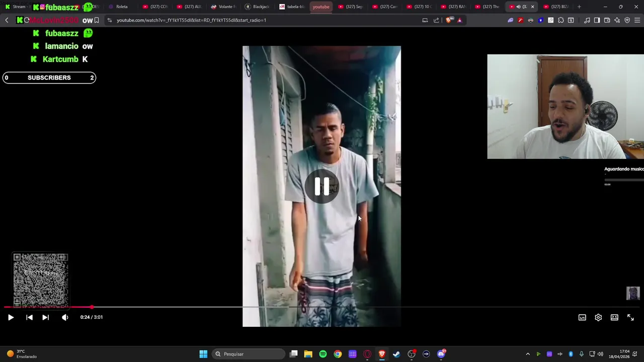Click the microphone tray icon
This screenshot has height=362, width=644.
coord(581,354)
